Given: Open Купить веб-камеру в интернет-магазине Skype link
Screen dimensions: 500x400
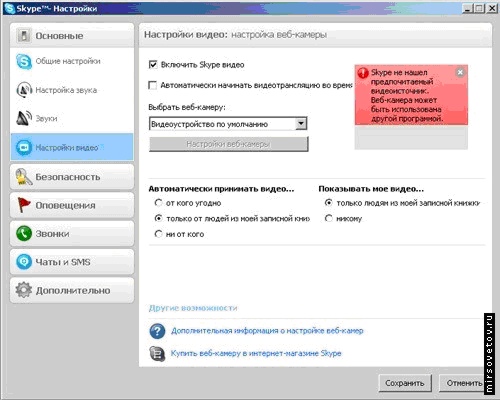Looking at the screenshot, I should (256, 353).
